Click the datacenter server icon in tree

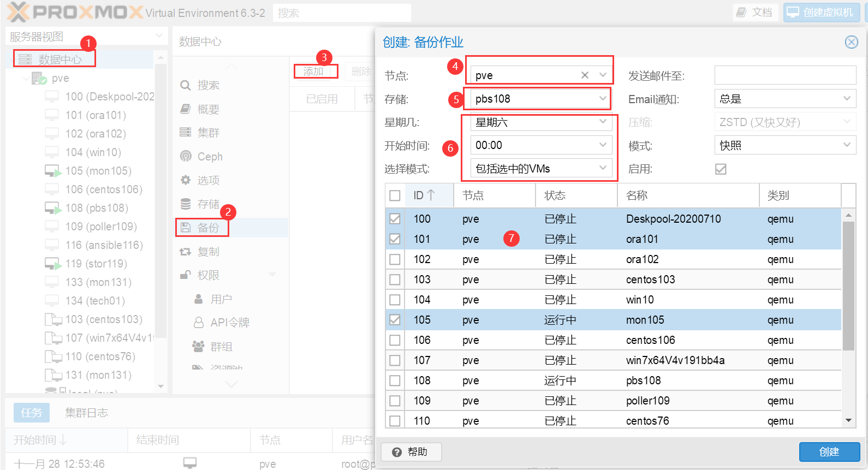pyautogui.click(x=25, y=59)
